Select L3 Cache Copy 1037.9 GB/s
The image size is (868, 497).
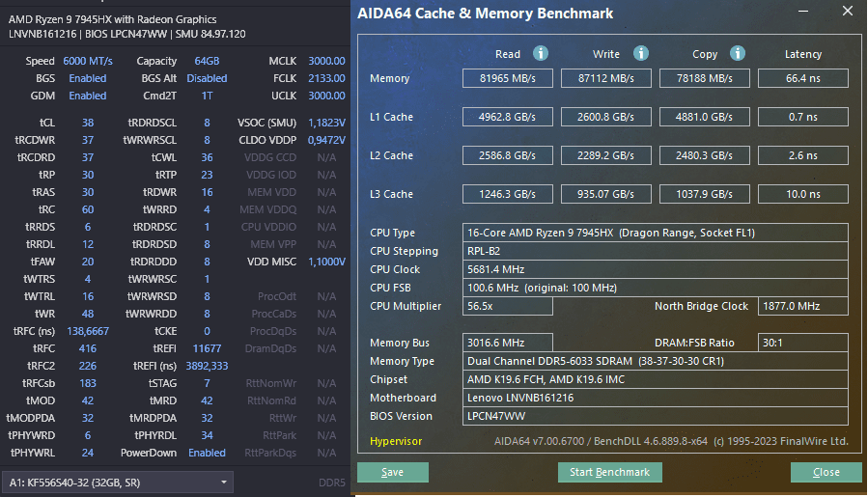coord(705,194)
